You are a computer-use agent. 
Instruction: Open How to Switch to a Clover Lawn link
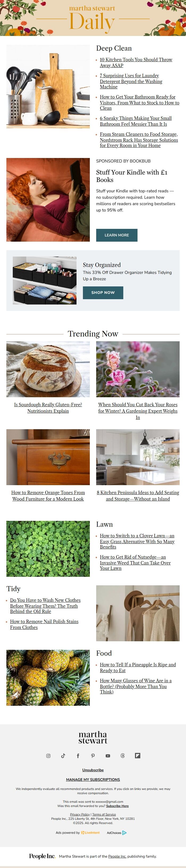[137, 541]
